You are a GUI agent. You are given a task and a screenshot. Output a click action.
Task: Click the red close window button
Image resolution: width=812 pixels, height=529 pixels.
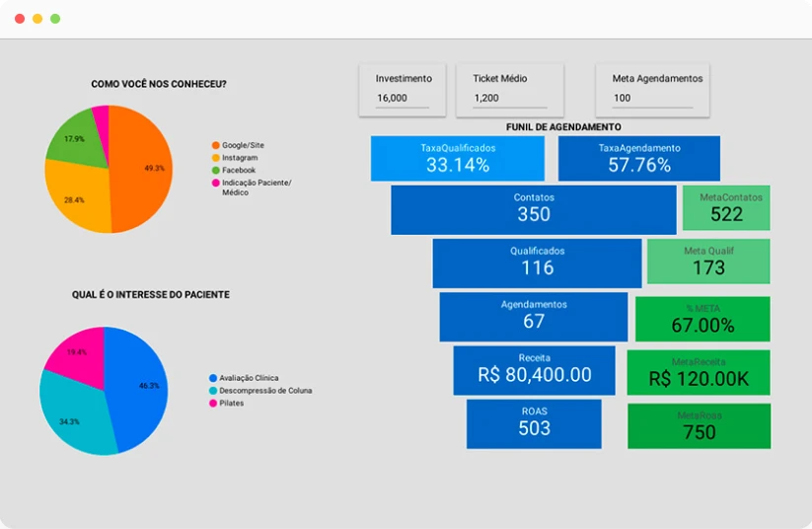(x=20, y=19)
